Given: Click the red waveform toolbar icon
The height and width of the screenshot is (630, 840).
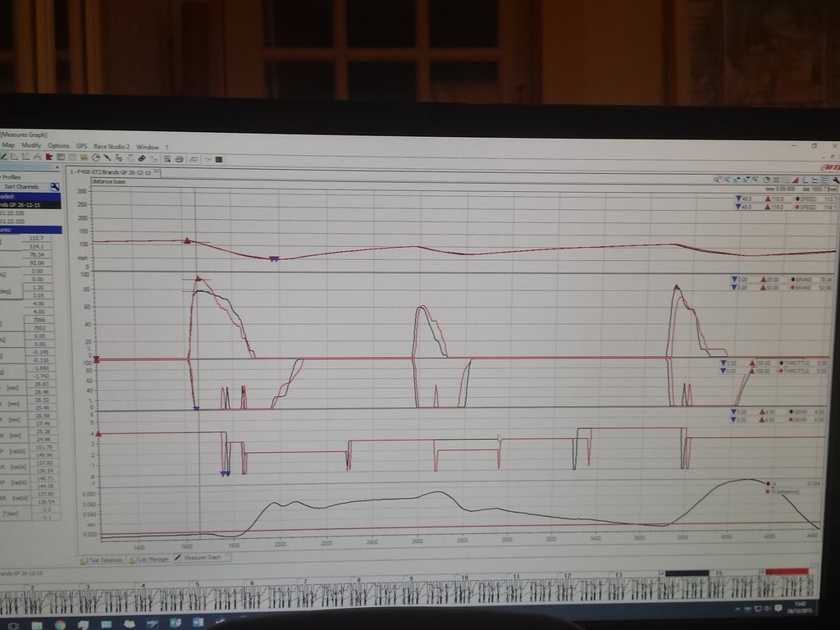Looking at the screenshot, I should pos(194,159).
